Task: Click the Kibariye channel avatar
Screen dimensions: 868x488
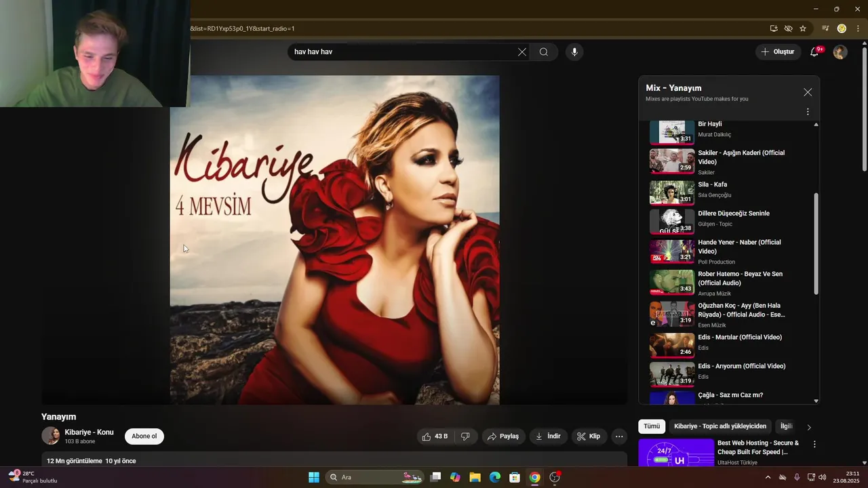Action: (x=51, y=436)
